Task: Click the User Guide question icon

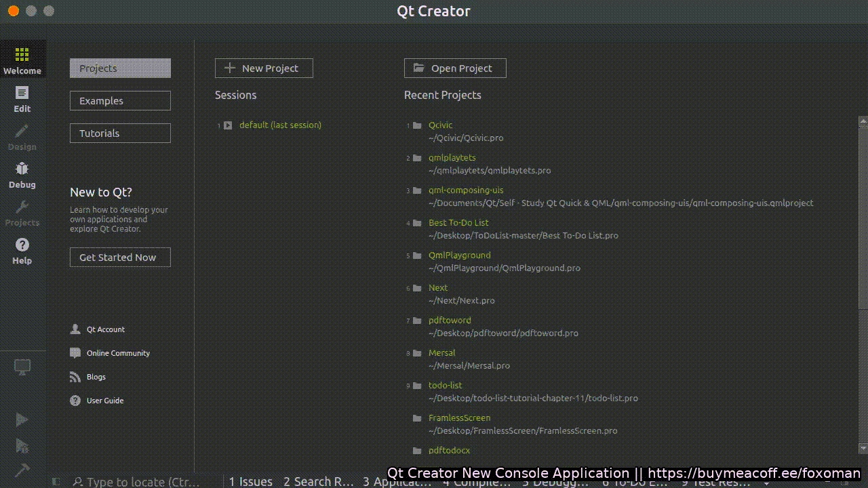Action: [x=75, y=400]
